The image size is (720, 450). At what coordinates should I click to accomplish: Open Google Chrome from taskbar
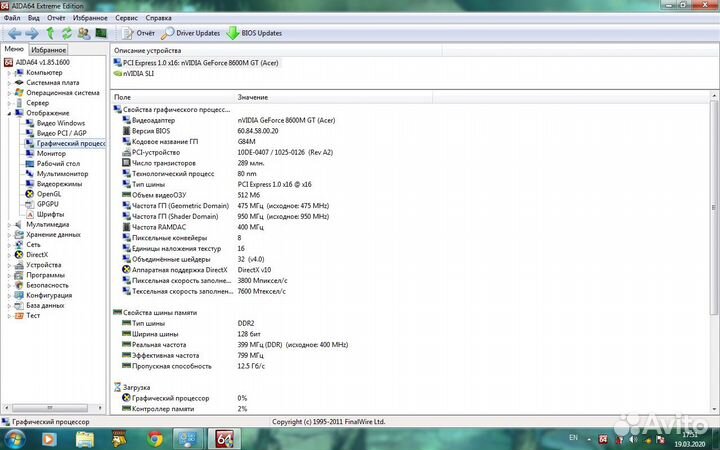pyautogui.click(x=155, y=439)
